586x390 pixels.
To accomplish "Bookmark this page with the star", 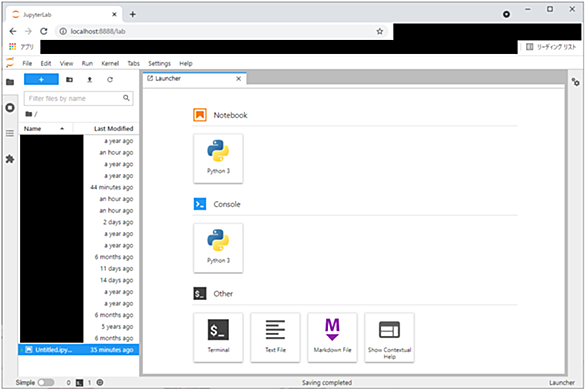I will [x=380, y=31].
